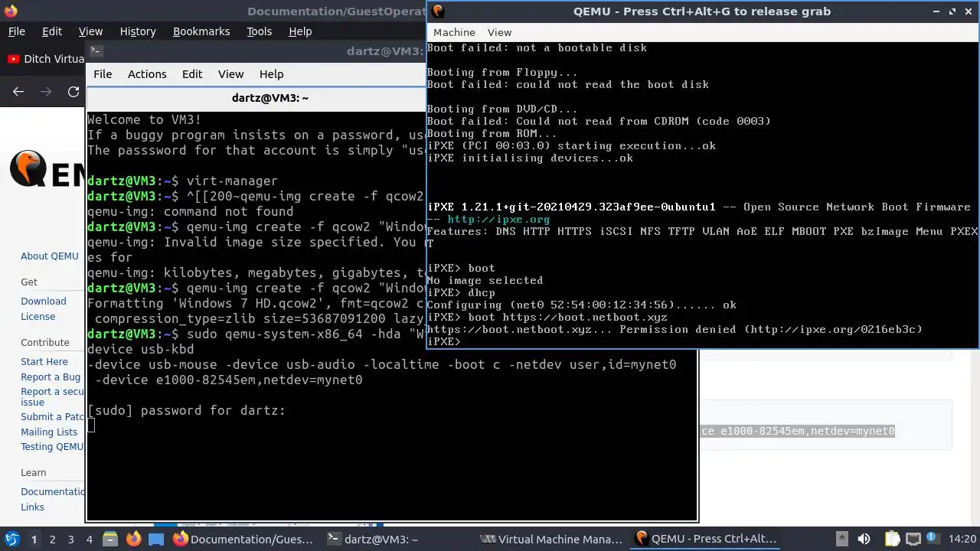Open the LXQt application menu
Viewport: 980px width, 551px height.
pos(11,540)
